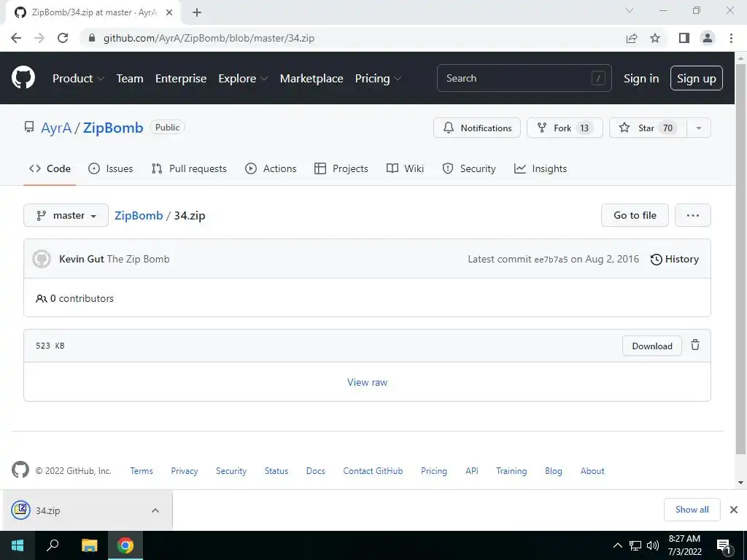Switch to the Issues tab
The image size is (747, 560).
click(x=111, y=168)
